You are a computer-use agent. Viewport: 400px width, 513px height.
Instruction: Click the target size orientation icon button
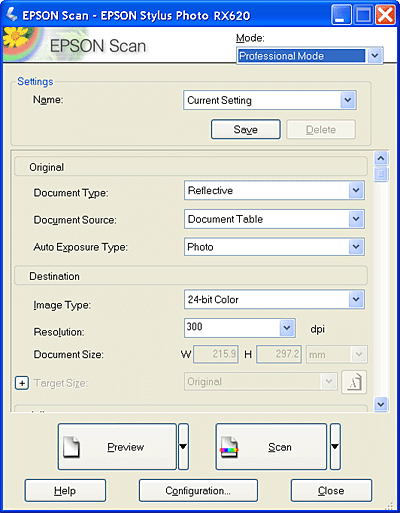tap(354, 382)
